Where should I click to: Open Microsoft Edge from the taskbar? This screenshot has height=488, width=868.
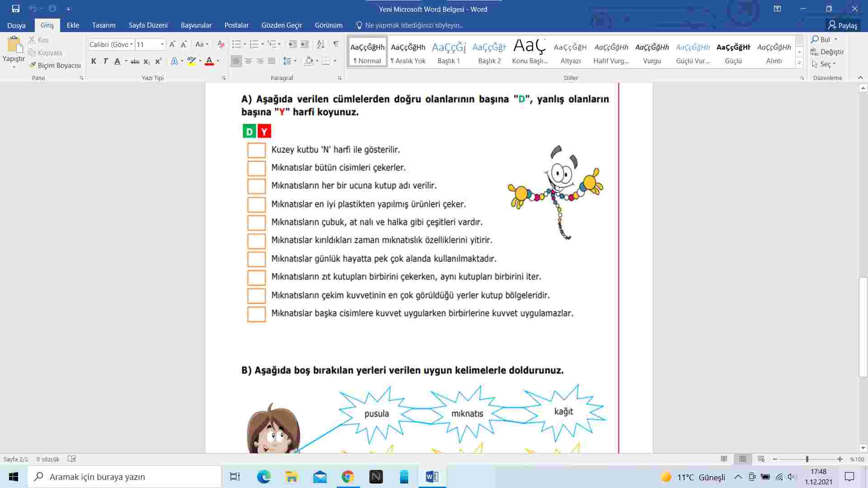pos(264,477)
